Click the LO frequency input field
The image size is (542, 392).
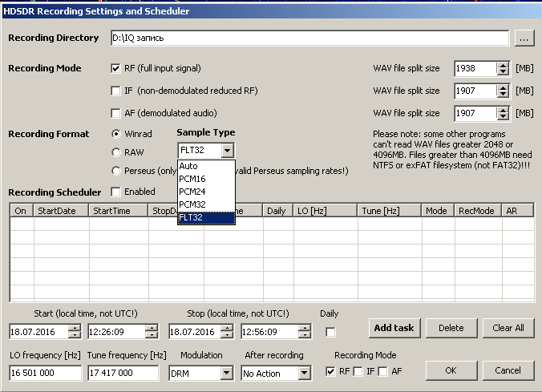click(x=46, y=373)
